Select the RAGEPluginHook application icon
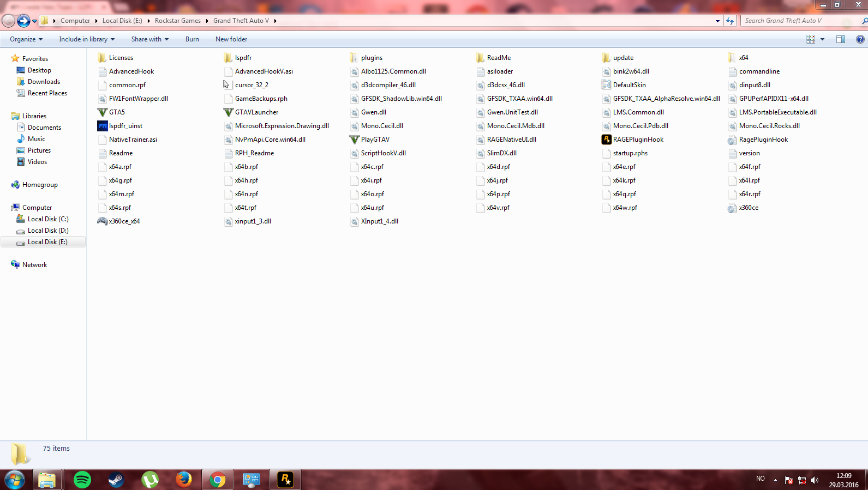Viewport: 868px width, 490px height. tap(606, 140)
